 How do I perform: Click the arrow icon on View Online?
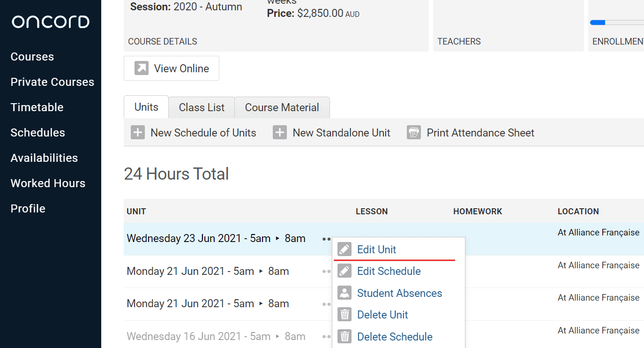tap(142, 68)
